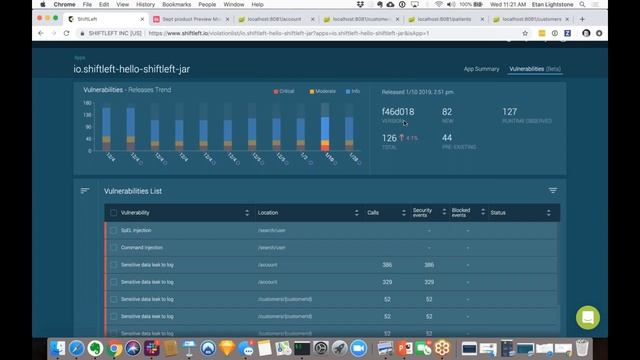Click the Info legend swatch
Viewport: 640px width, 360px height.
tap(348, 91)
